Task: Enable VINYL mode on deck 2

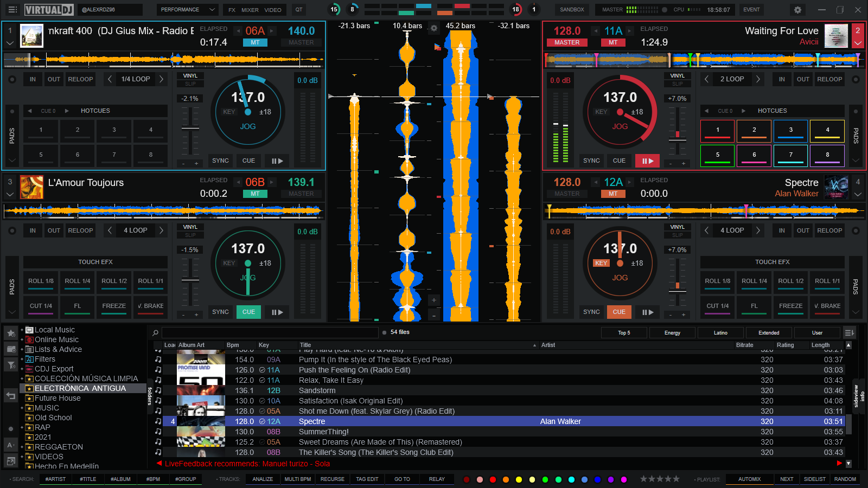Action: (x=678, y=76)
